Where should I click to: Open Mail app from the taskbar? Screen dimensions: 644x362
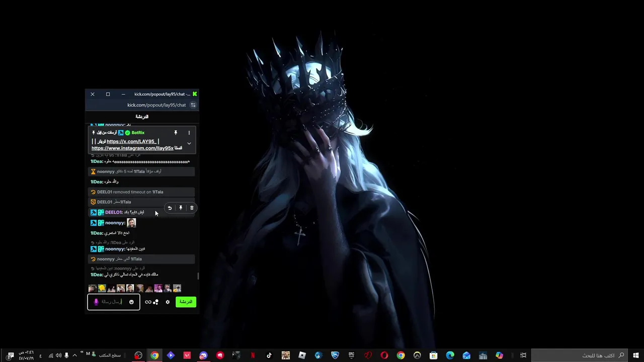pos(466,355)
